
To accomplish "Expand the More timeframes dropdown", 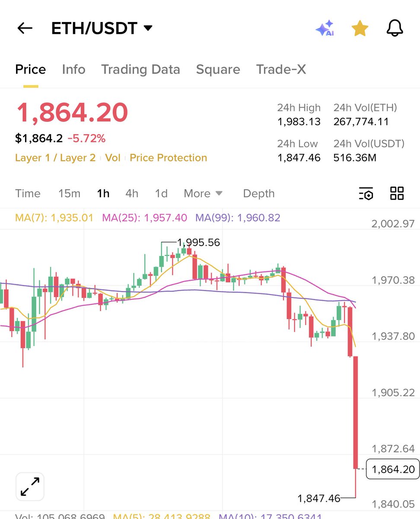I will pos(203,193).
